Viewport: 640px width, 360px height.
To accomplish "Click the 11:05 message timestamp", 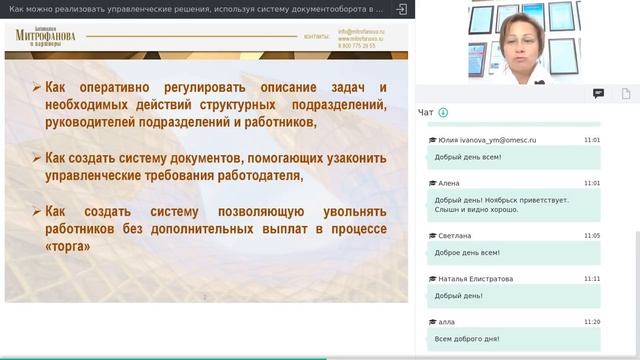I will (592, 236).
